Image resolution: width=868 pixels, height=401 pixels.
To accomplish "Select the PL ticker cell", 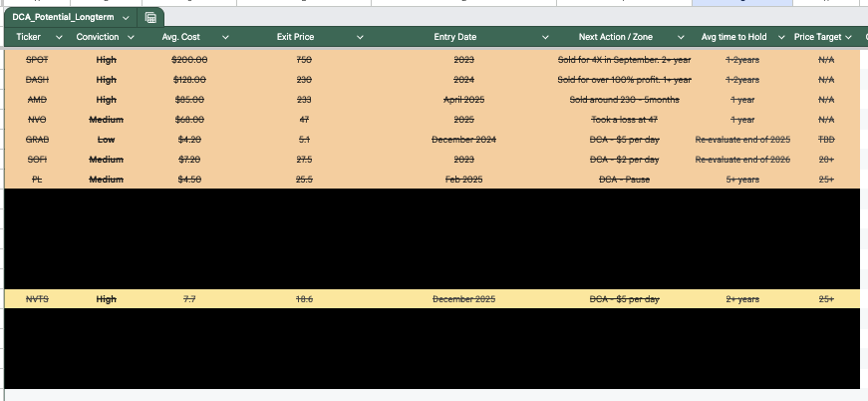I will pyautogui.click(x=38, y=180).
